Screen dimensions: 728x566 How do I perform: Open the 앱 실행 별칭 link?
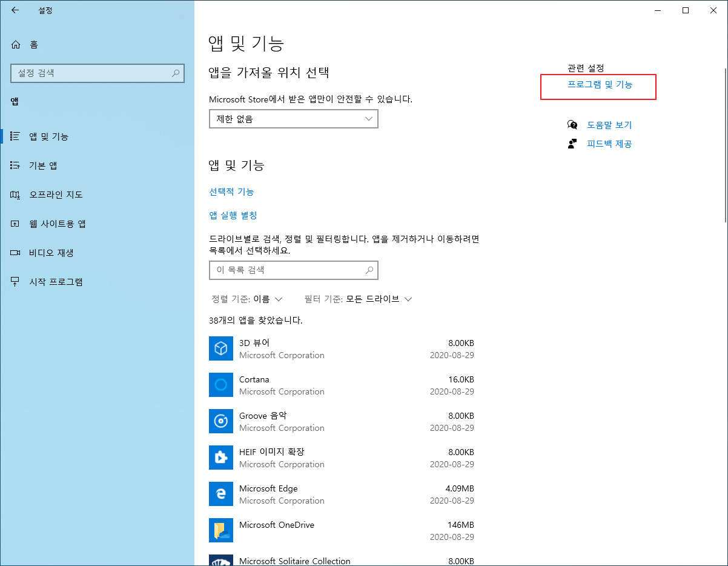click(233, 215)
